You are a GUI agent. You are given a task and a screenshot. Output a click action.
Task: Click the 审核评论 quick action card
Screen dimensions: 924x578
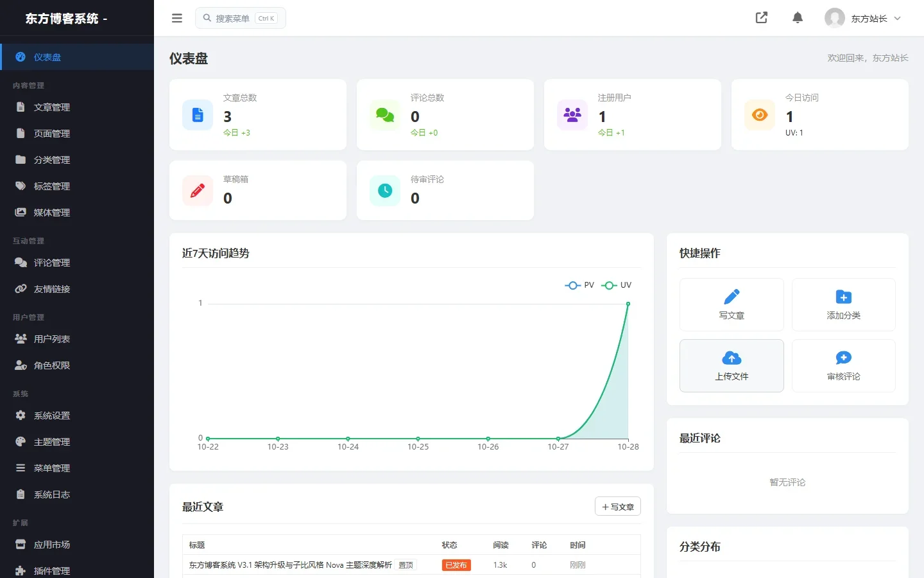(x=844, y=365)
